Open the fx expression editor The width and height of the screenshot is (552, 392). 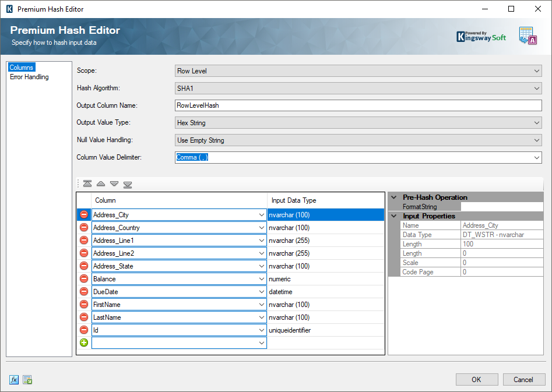(x=13, y=379)
